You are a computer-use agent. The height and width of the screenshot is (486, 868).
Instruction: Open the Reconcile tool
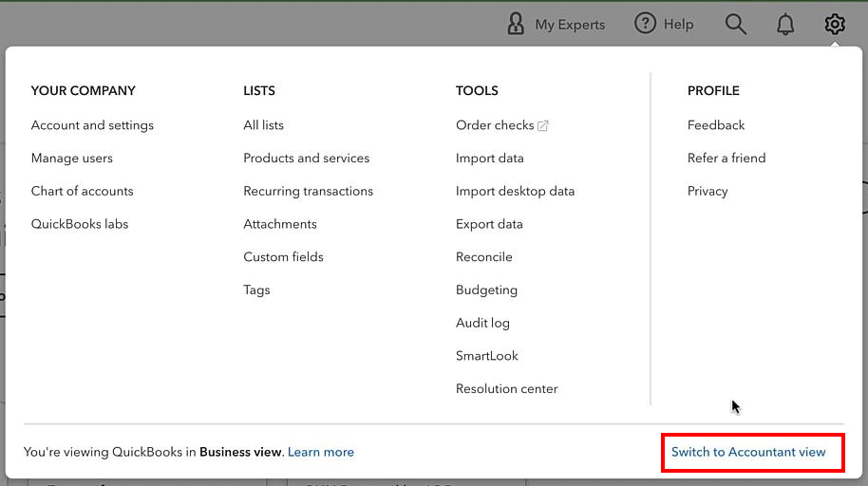[483, 257]
